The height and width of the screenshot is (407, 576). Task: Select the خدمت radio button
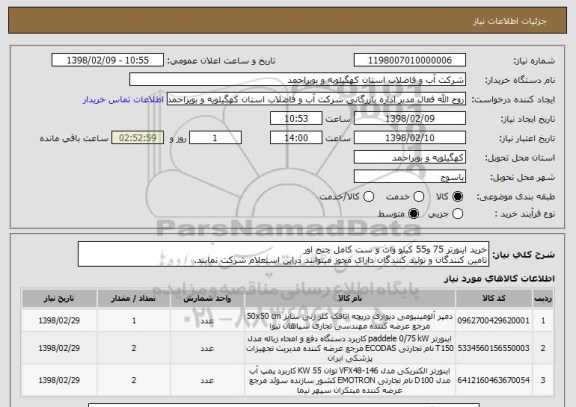coord(419,197)
